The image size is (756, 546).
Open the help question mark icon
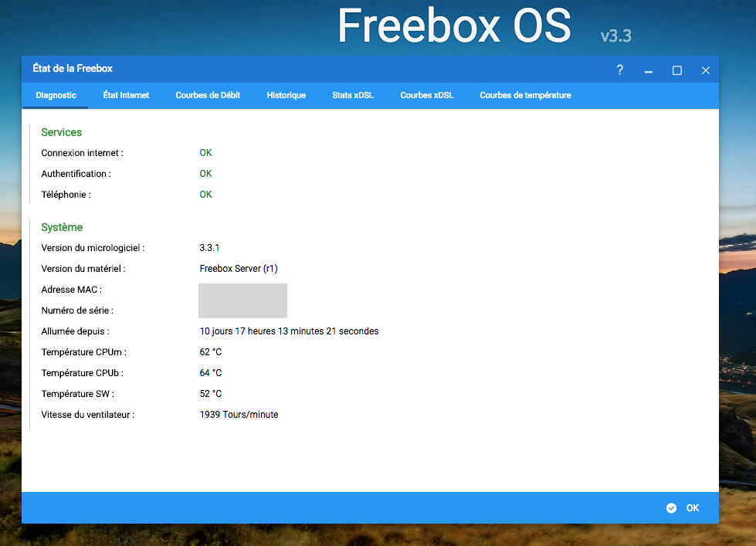pos(620,70)
